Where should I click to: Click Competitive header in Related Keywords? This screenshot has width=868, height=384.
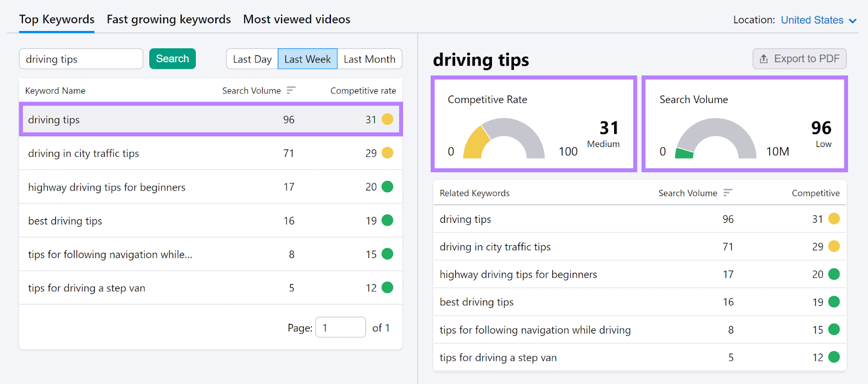[816, 193]
